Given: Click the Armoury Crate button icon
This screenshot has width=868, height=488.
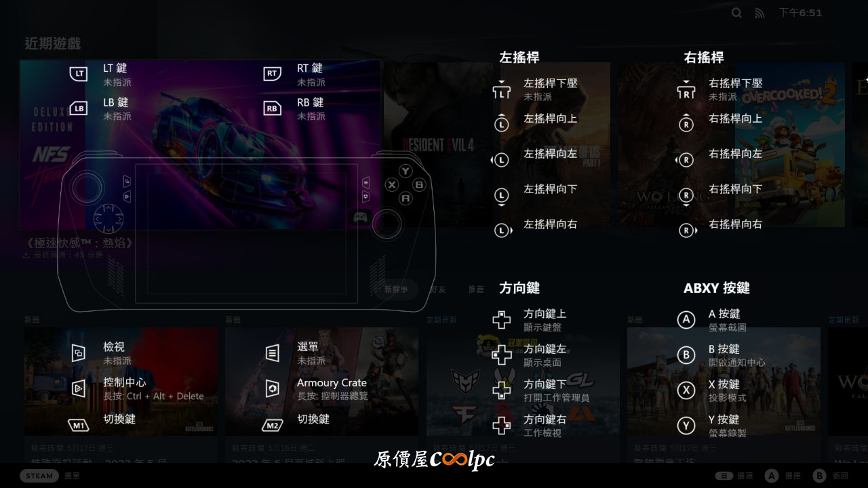Looking at the screenshot, I should pos(273,389).
